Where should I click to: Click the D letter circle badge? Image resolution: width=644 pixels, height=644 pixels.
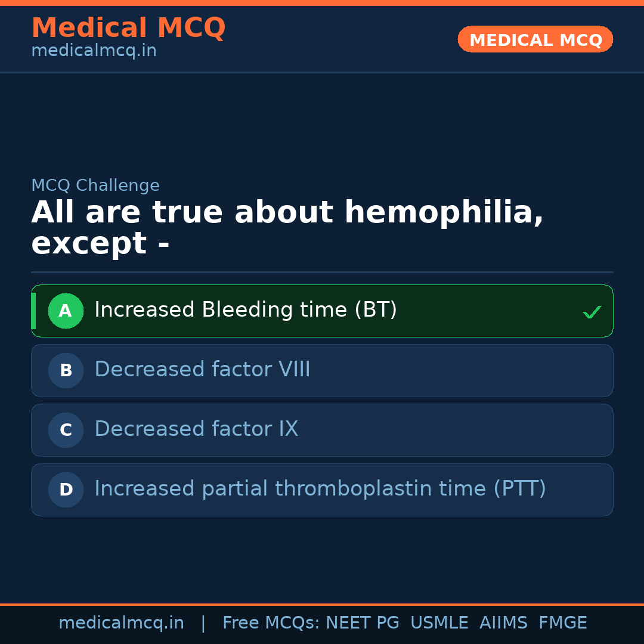tap(66, 490)
